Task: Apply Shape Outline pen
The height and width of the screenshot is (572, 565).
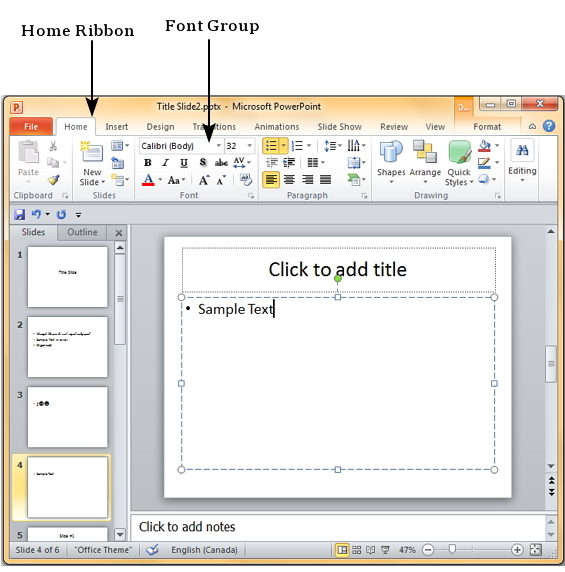Action: coord(484,163)
